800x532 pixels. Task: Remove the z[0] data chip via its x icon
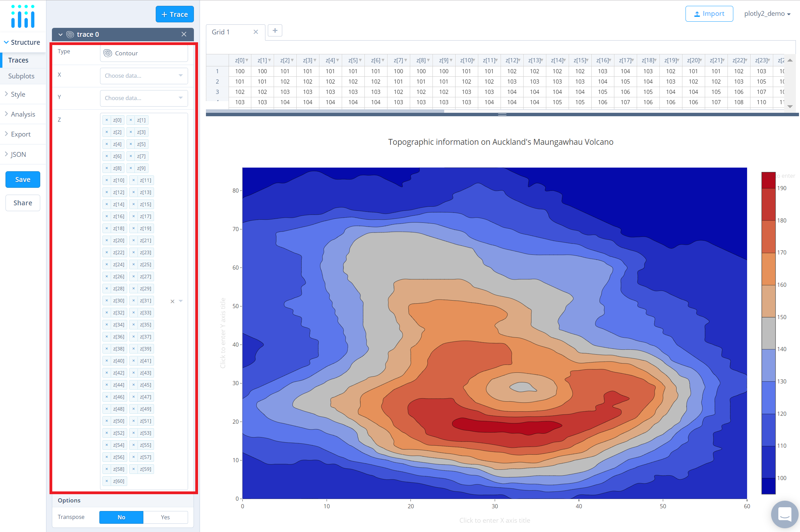pyautogui.click(x=107, y=120)
